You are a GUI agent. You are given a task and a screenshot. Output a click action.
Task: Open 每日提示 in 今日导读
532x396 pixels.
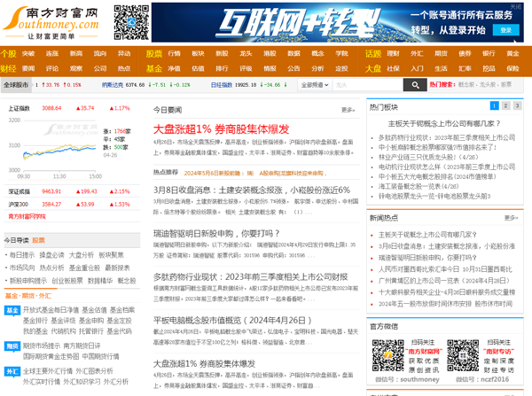pyautogui.click(x=22, y=255)
